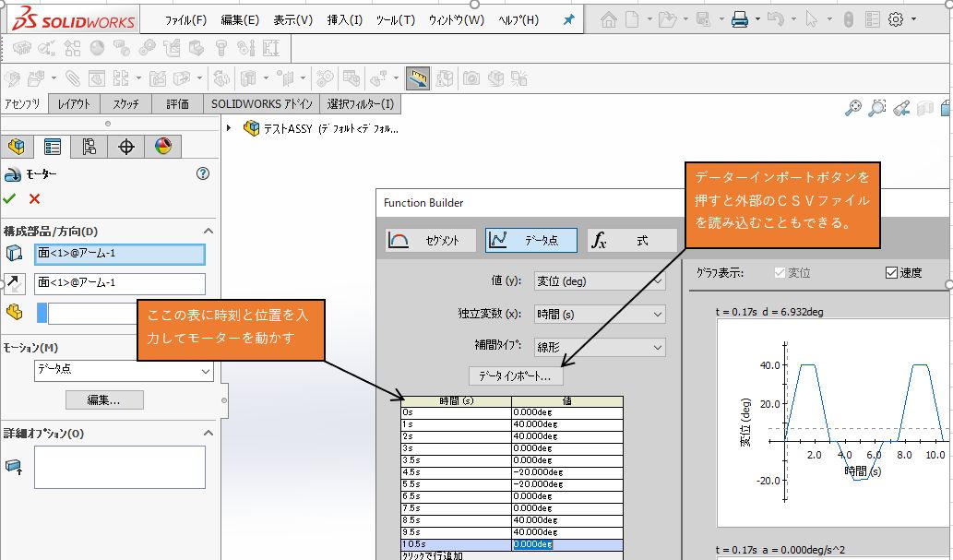Open the 挿入(I) menu

pos(345,19)
